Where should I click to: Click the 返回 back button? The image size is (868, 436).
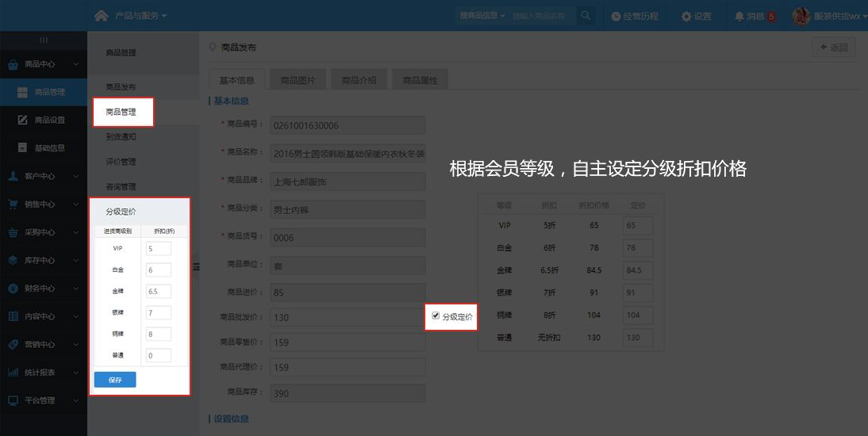834,48
